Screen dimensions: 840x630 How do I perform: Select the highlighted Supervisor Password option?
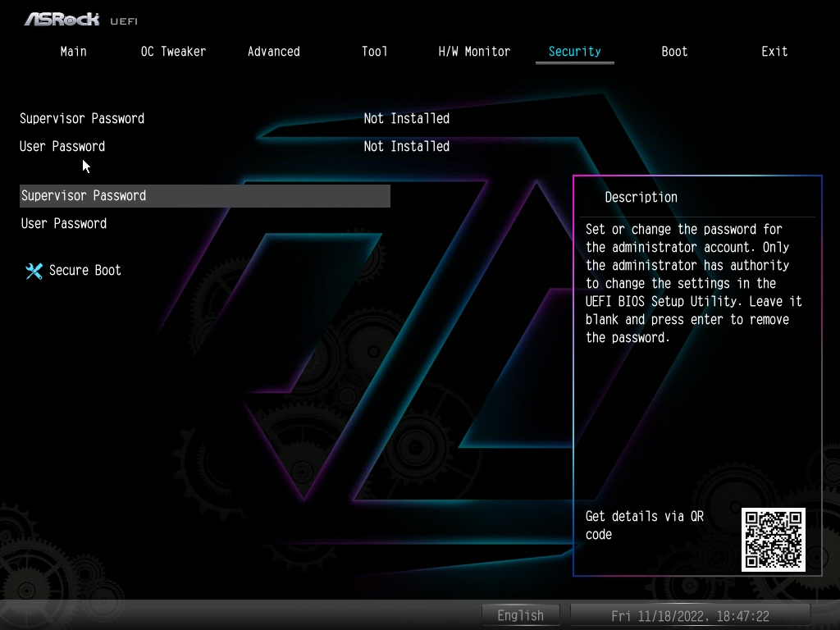204,196
